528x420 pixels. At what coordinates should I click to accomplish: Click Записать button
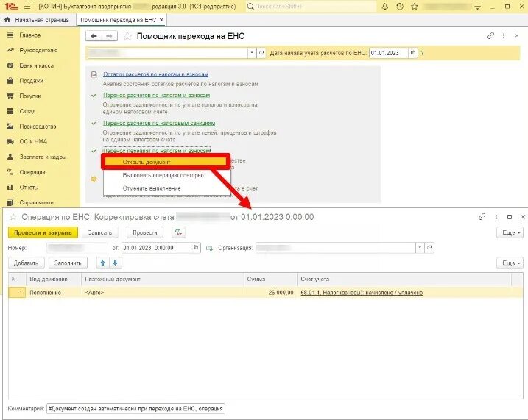(x=100, y=232)
